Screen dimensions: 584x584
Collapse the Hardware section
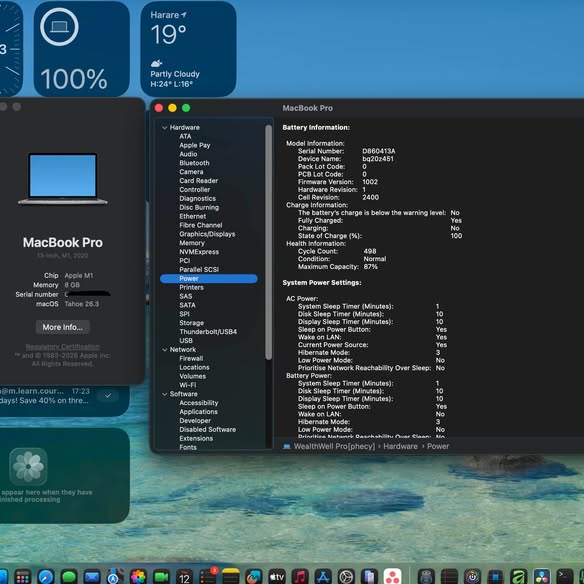(165, 127)
